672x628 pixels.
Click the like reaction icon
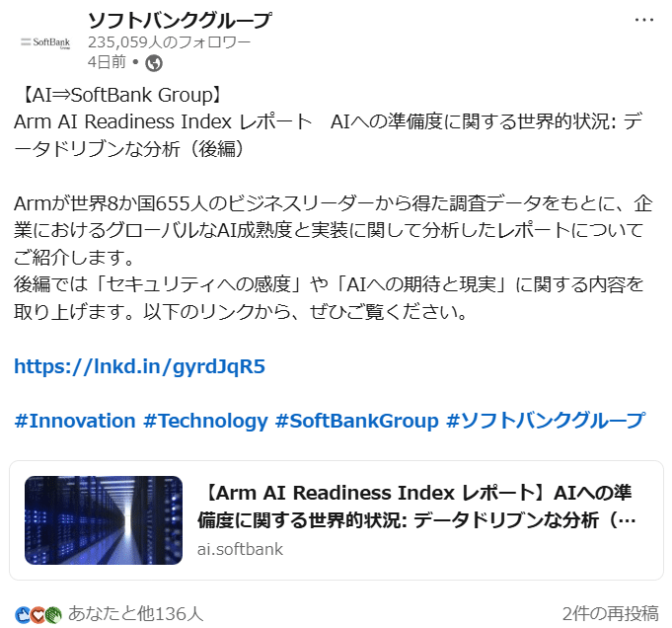click(x=23, y=615)
